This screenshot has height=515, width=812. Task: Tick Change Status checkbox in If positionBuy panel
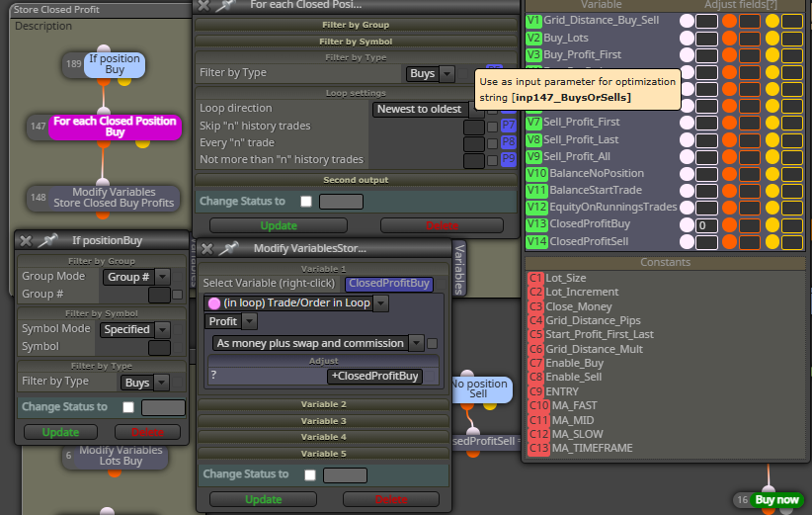[128, 407]
